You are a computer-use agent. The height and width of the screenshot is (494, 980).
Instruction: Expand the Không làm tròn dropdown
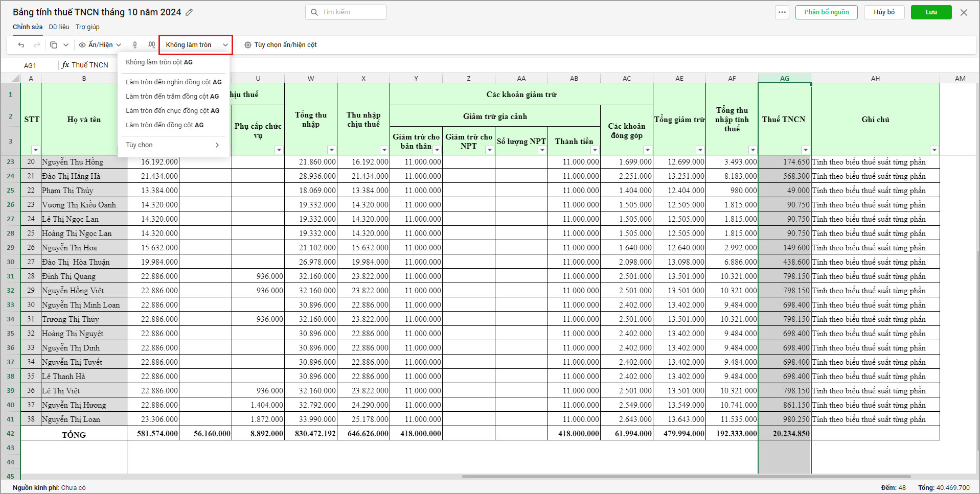pyautogui.click(x=196, y=45)
